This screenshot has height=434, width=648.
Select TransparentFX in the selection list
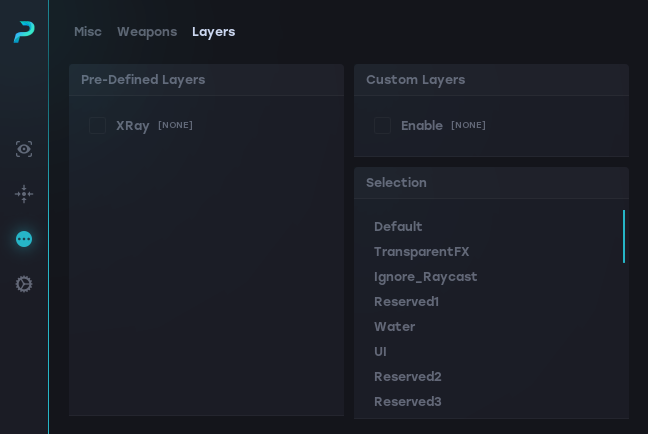pos(422,252)
